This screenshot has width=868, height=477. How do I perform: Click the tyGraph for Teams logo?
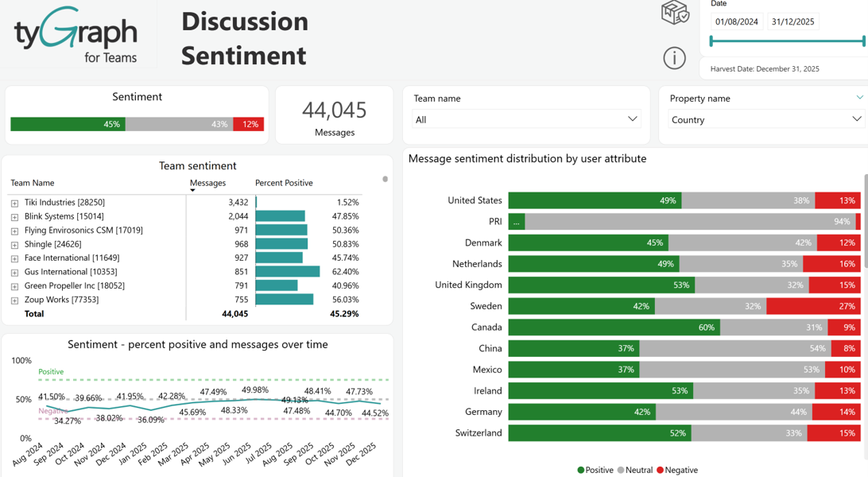[76, 36]
